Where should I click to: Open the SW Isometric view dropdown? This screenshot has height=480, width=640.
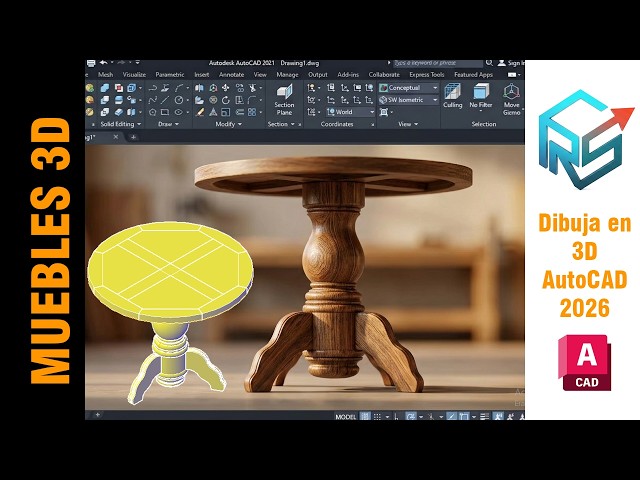click(409, 100)
